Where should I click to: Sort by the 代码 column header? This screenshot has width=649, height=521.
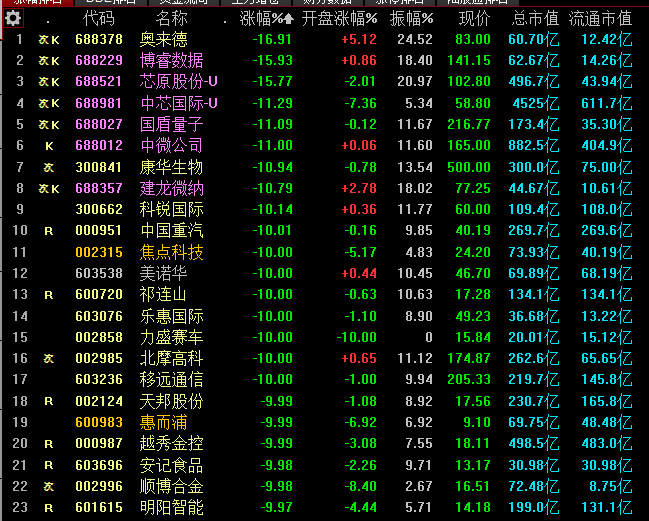[99, 19]
